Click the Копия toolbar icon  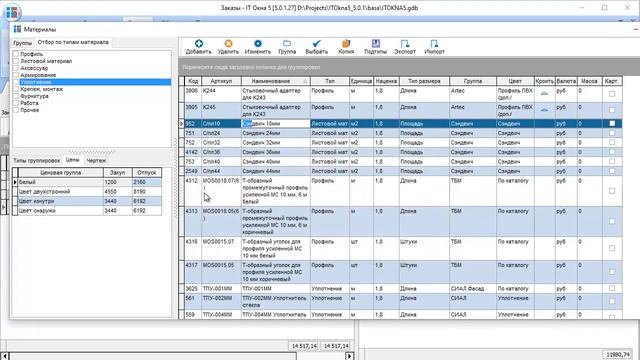(x=346, y=44)
